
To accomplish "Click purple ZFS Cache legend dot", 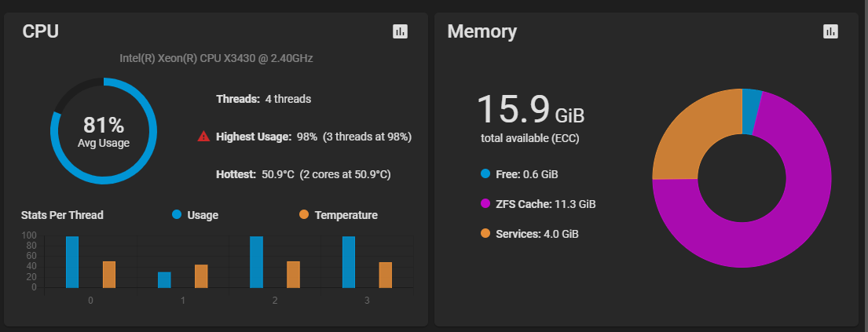I will pos(485,203).
